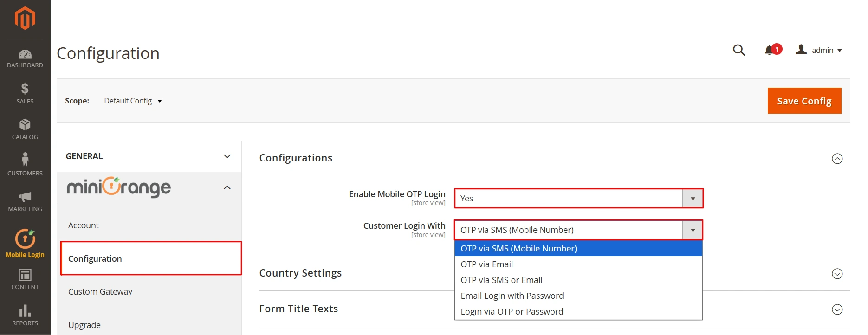
Task: Expand the Form Title Texts section arrow
Action: pyautogui.click(x=837, y=309)
